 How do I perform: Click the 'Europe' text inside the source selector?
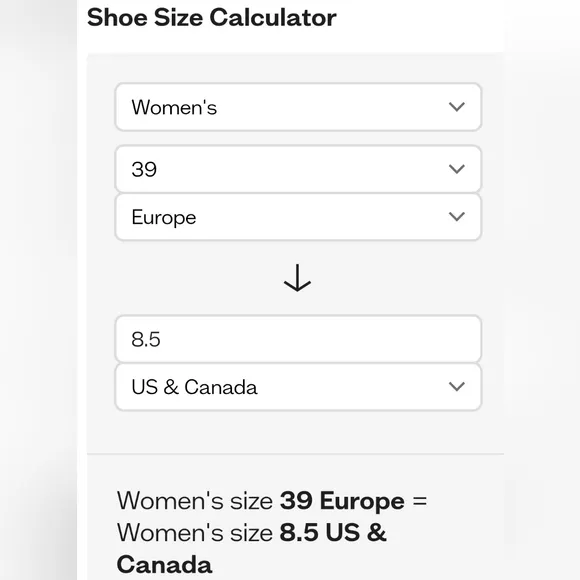click(x=164, y=218)
